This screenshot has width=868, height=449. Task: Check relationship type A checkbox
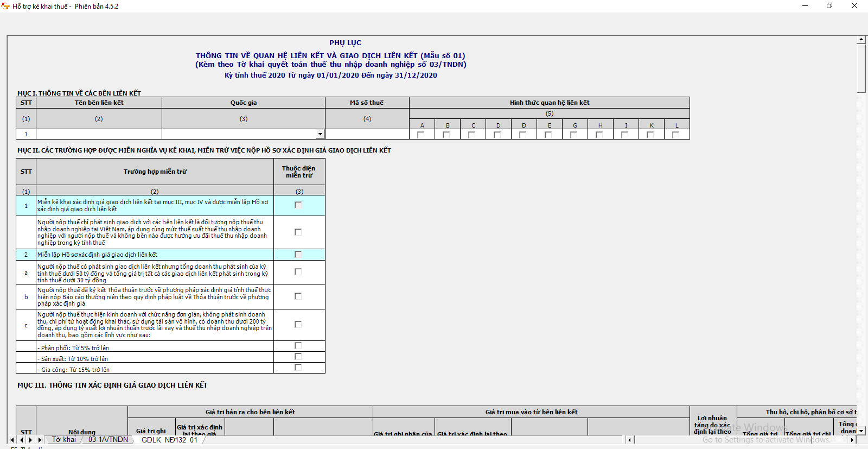[421, 135]
